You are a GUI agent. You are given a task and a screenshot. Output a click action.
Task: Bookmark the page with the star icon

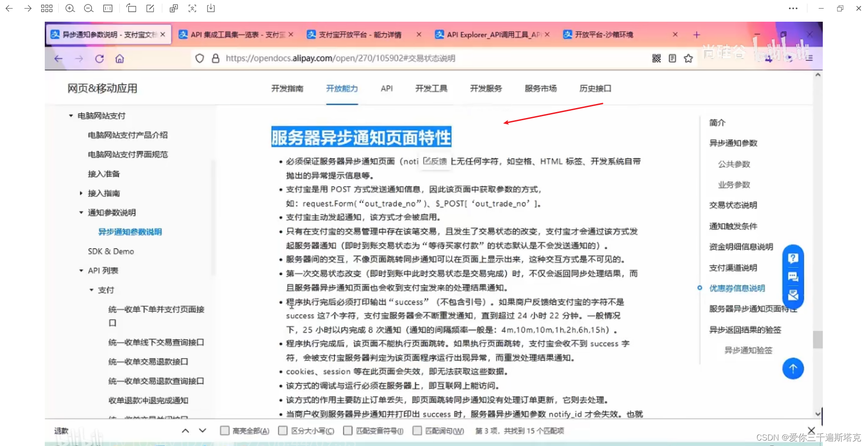(688, 58)
